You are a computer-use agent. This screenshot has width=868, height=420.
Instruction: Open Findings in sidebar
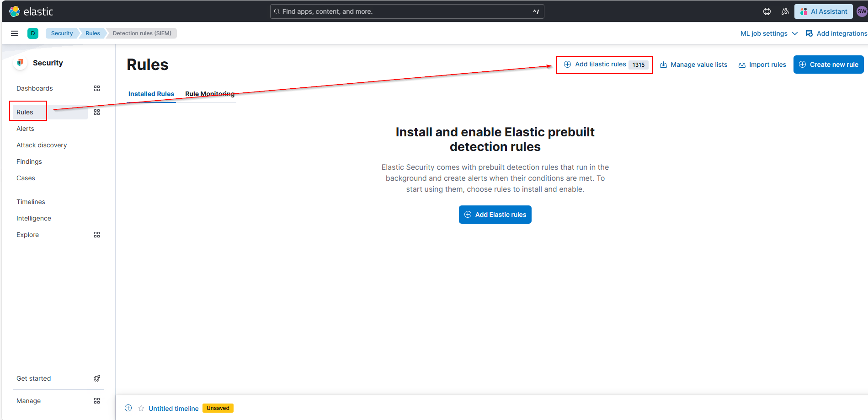point(29,162)
